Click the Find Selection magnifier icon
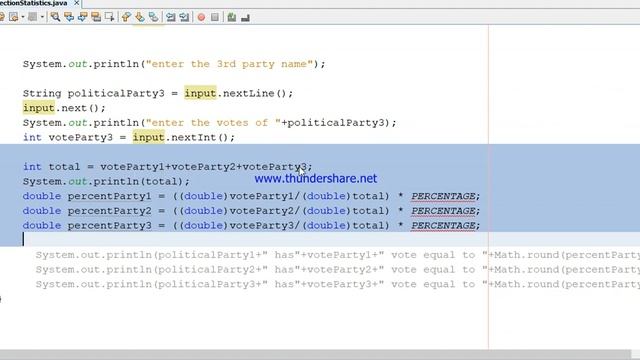This screenshot has width=640, height=360. click(55, 17)
